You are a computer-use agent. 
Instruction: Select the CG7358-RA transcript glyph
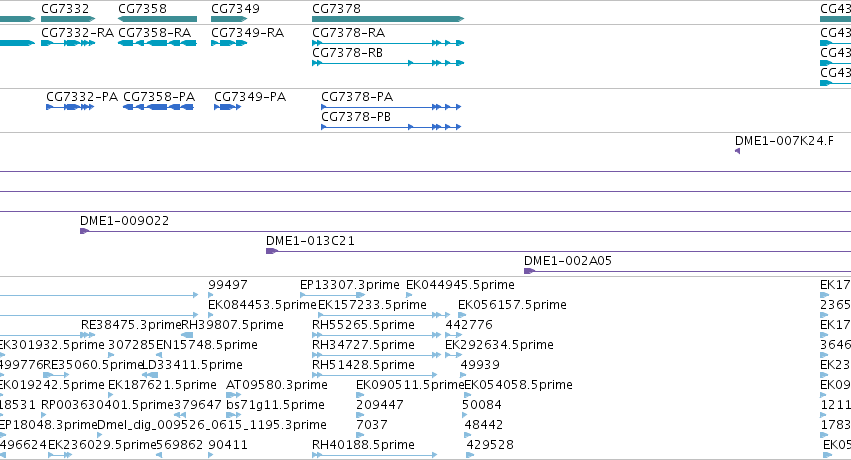pos(157,43)
